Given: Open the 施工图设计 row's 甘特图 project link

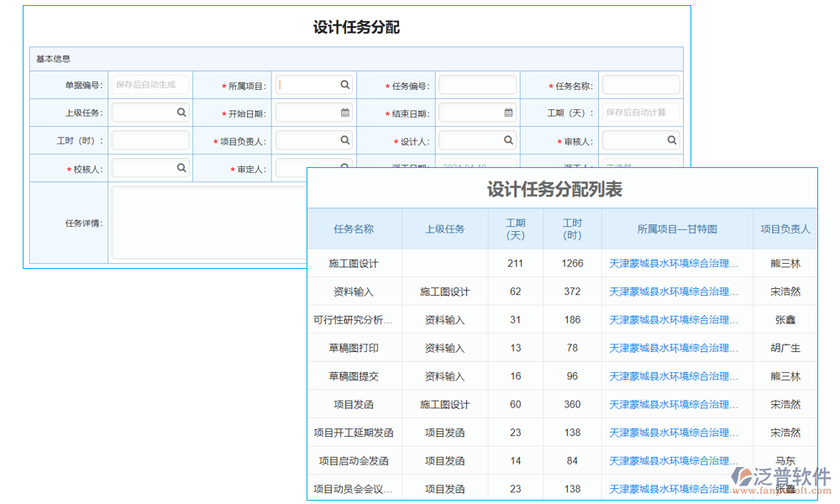Looking at the screenshot, I should tap(674, 263).
